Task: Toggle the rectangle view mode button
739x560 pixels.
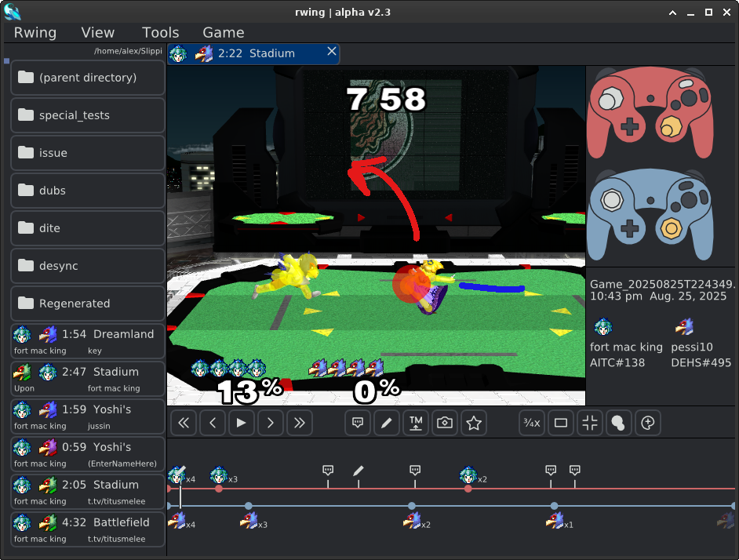Action: (x=561, y=423)
